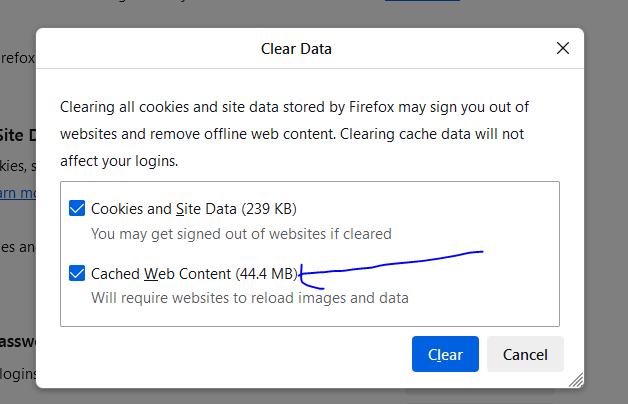
Task: Click the partially hidden "Site D" heading
Action: tap(18, 135)
